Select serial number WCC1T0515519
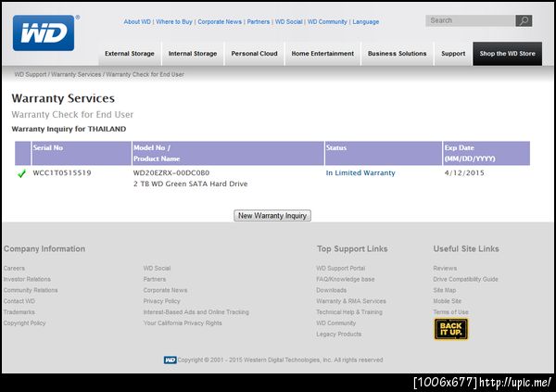Image resolution: width=556 pixels, height=392 pixels. point(62,173)
